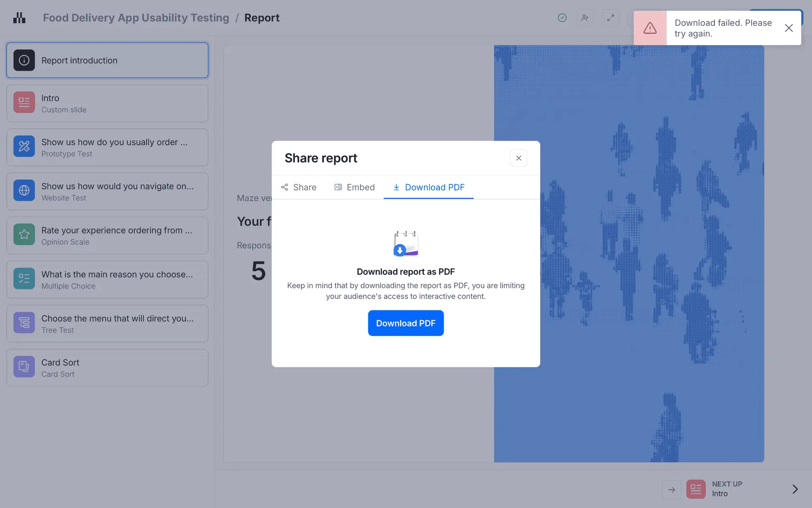This screenshot has width=812, height=508.
Task: Close the Share report dialog
Action: (518, 158)
